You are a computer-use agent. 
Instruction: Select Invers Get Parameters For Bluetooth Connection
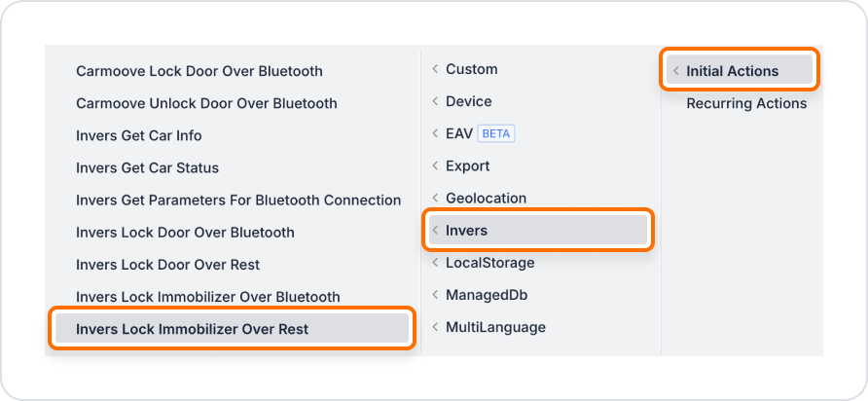[238, 200]
